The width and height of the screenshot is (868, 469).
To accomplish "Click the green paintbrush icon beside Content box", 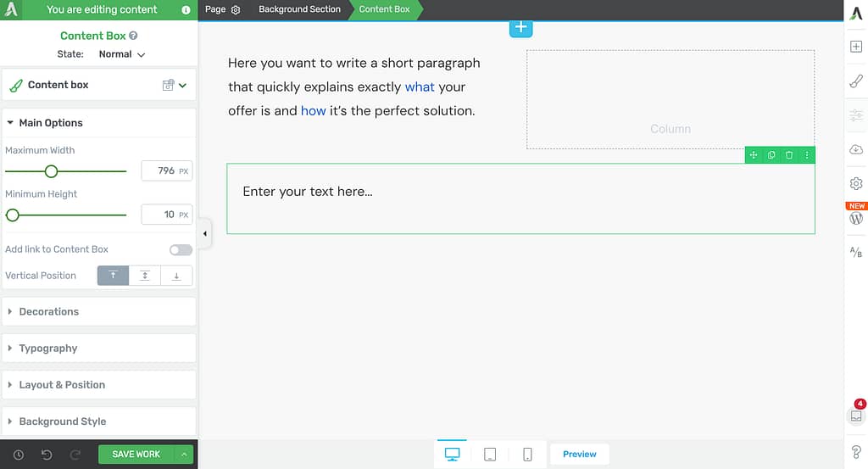I will (16, 86).
